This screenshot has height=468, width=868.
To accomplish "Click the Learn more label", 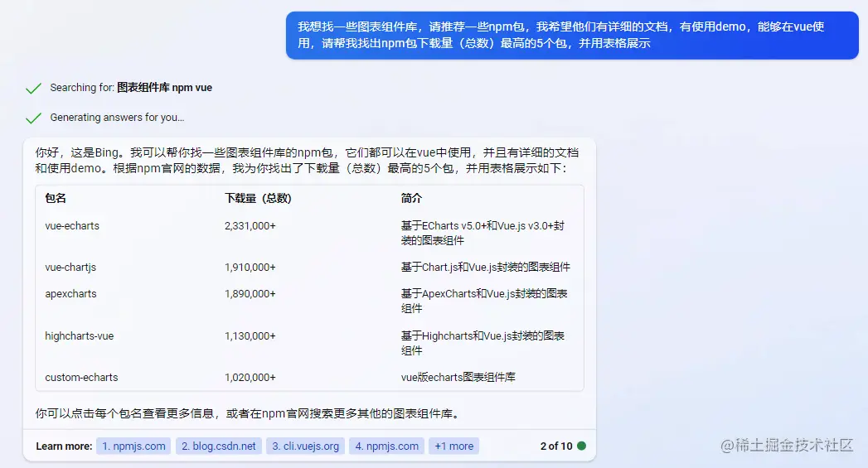I will coord(64,446).
